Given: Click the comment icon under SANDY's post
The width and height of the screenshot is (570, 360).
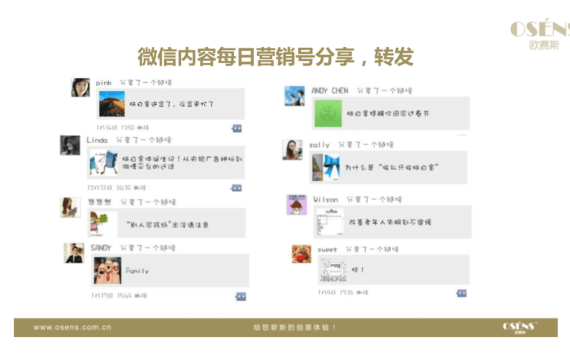Looking at the screenshot, I should (x=241, y=297).
